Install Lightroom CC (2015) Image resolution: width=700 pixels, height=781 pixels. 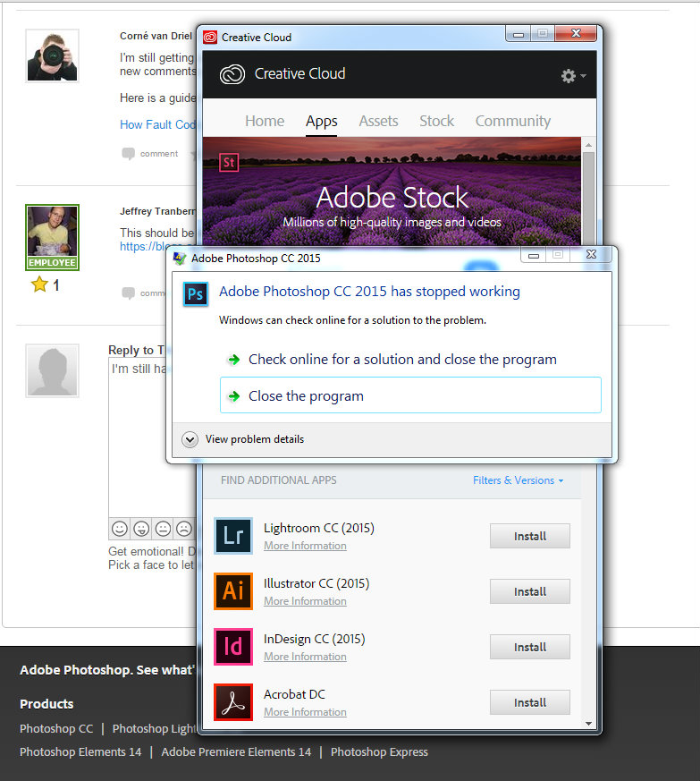530,536
